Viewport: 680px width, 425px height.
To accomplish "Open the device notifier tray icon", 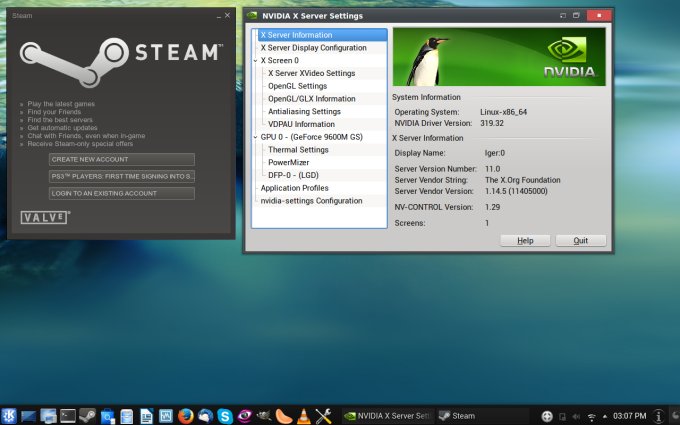I will click(562, 417).
